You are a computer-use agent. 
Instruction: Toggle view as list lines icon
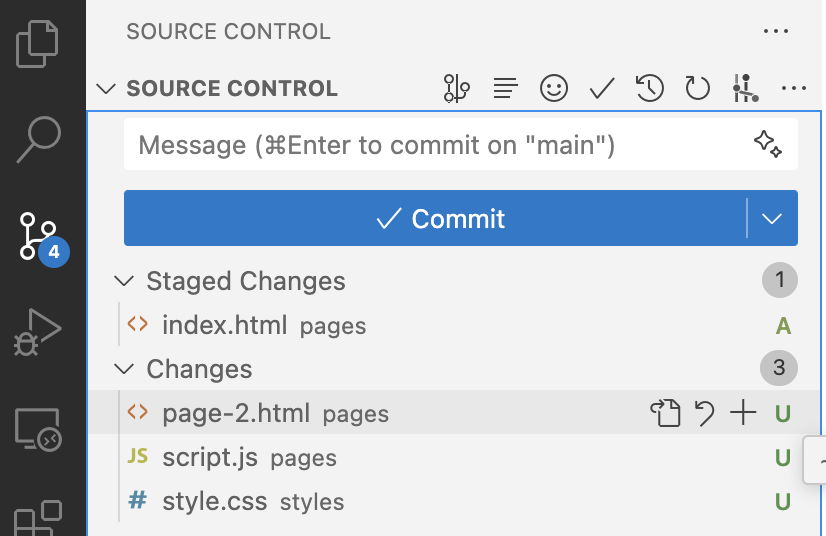click(x=505, y=88)
